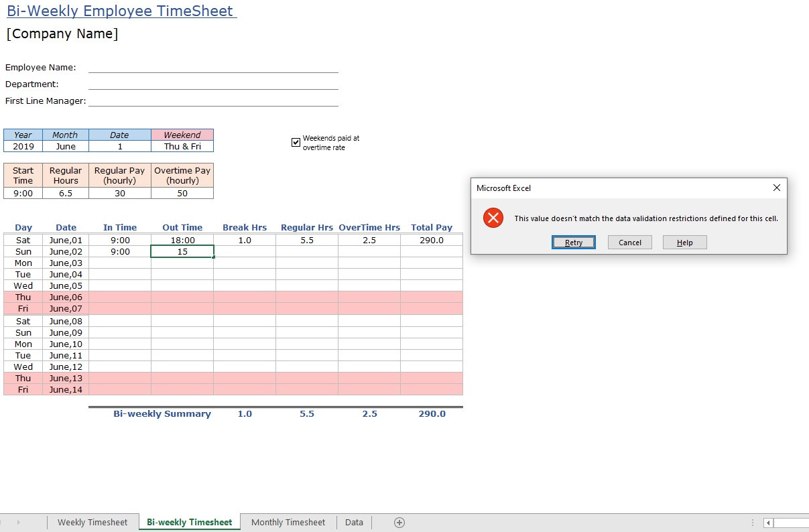The height and width of the screenshot is (532, 809).
Task: Click the First Line Manager input line
Action: [x=213, y=101]
